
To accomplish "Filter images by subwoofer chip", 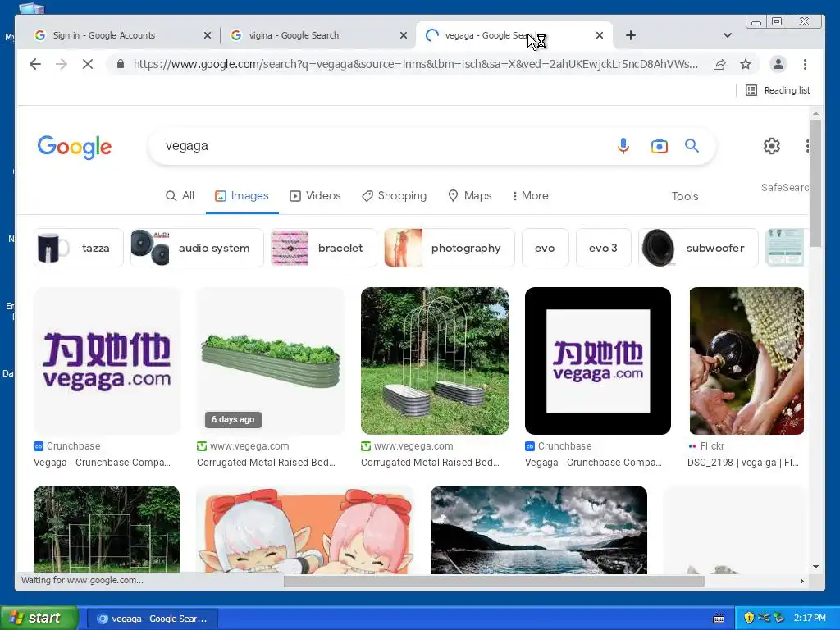I will click(x=698, y=248).
